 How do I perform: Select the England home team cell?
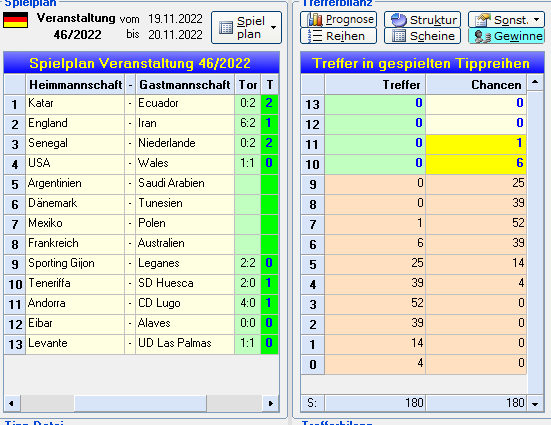tap(75, 123)
